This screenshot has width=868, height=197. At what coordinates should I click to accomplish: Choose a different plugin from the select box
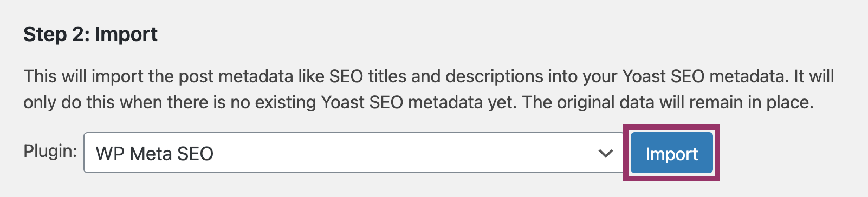354,153
